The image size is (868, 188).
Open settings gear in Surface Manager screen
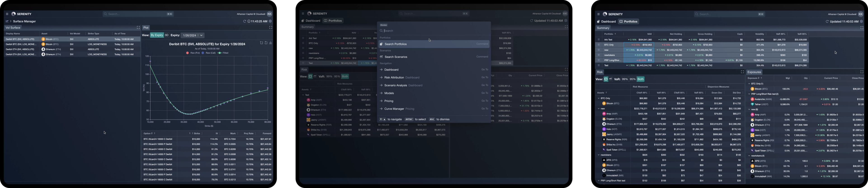270,21
